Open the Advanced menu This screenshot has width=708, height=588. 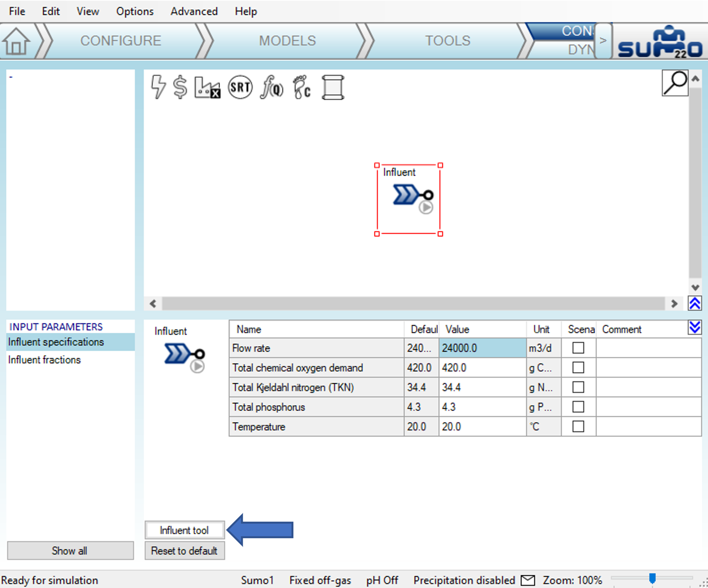194,11
